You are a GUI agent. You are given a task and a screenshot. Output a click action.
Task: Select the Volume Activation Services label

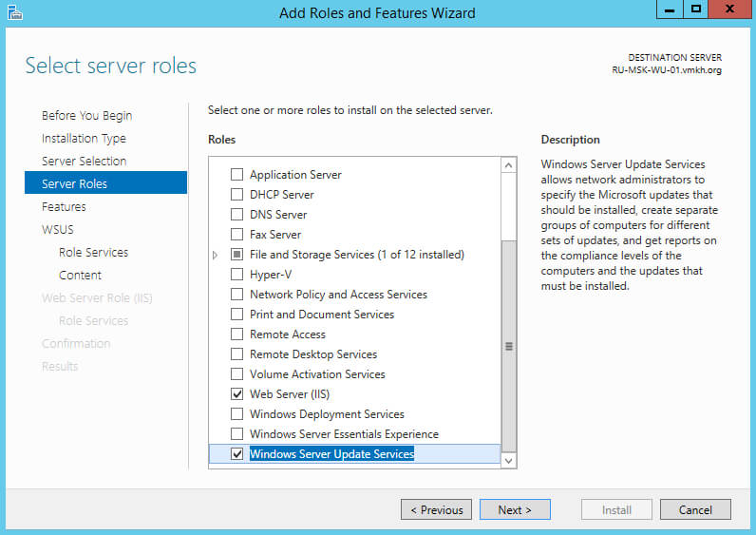pyautogui.click(x=317, y=373)
